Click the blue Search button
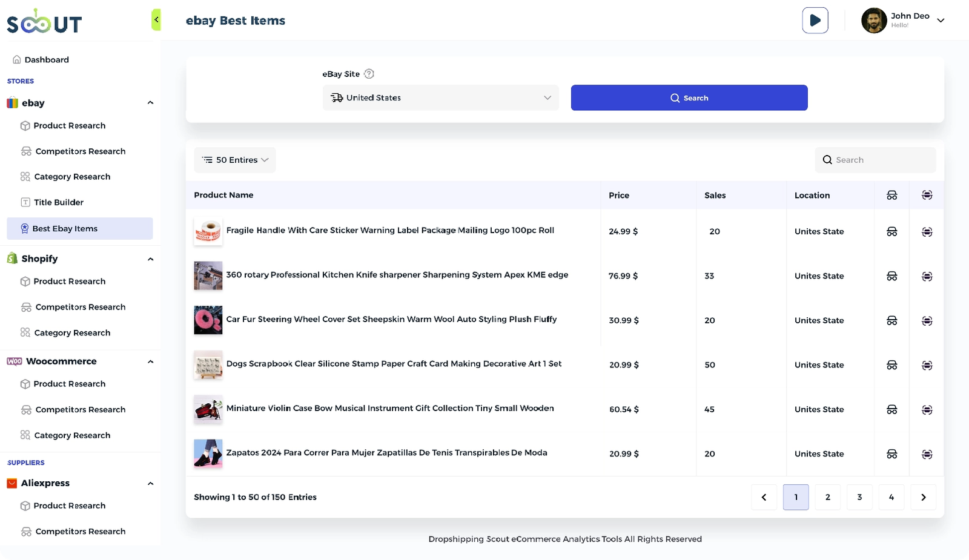This screenshot has width=969, height=560. coord(689,97)
